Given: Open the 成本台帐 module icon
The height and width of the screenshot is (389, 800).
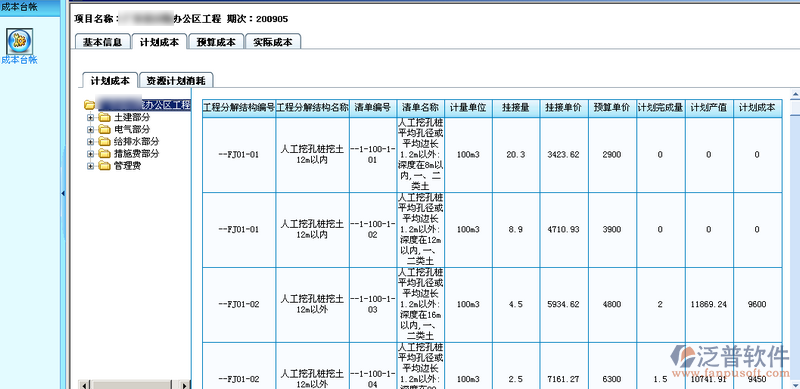Looking at the screenshot, I should pos(20,40).
